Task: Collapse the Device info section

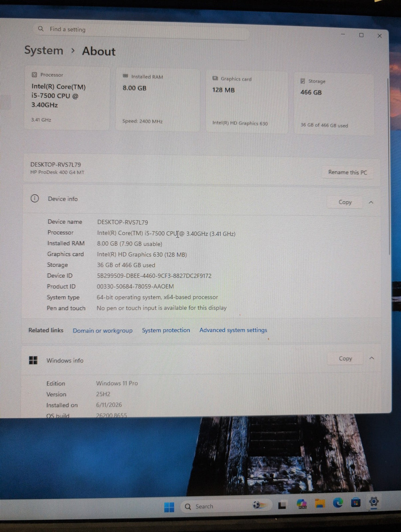Action: tap(371, 202)
